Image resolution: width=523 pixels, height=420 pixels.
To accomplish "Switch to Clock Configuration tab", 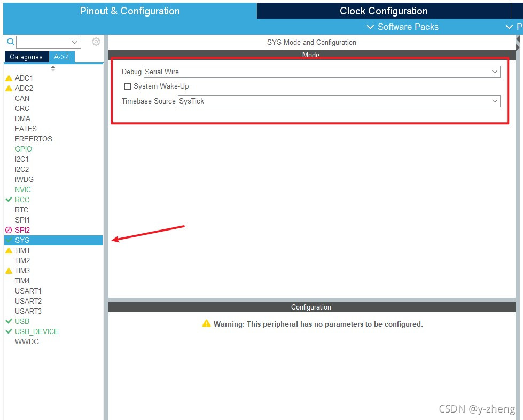I will (384, 11).
